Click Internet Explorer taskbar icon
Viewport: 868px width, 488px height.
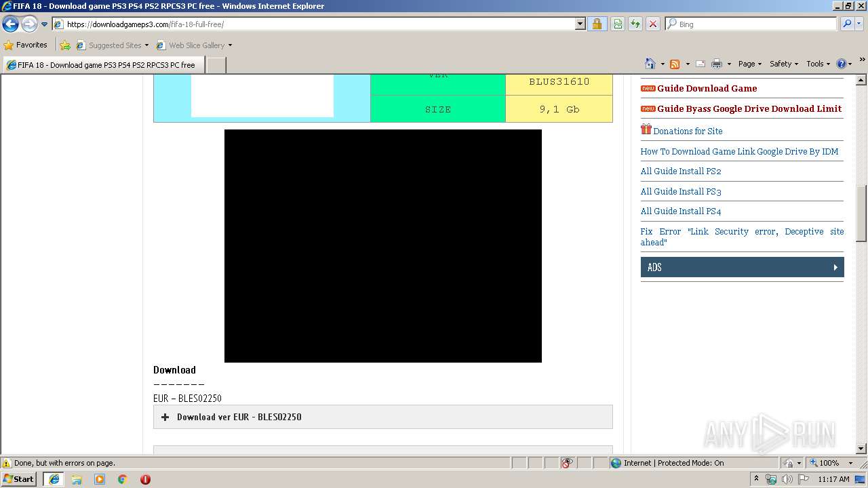[54, 479]
